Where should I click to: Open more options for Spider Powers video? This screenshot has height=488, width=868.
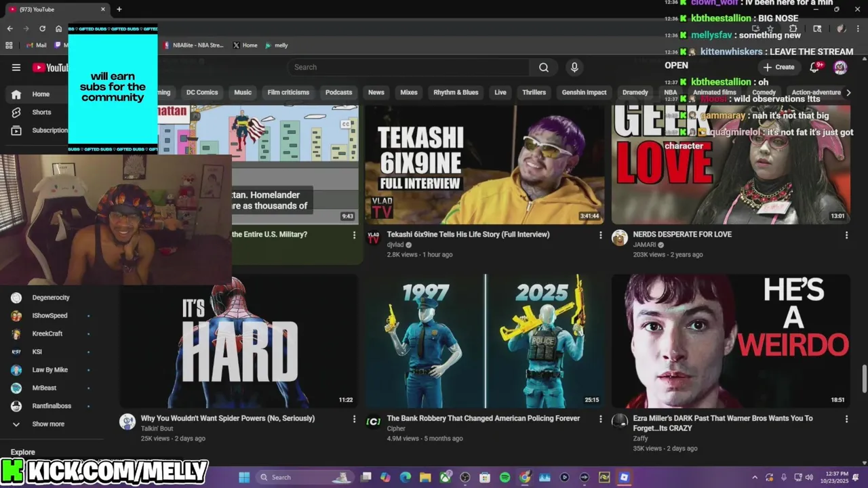[354, 419]
